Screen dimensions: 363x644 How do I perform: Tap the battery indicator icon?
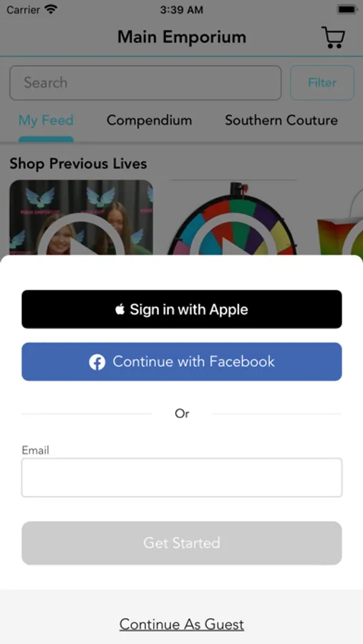pyautogui.click(x=347, y=9)
